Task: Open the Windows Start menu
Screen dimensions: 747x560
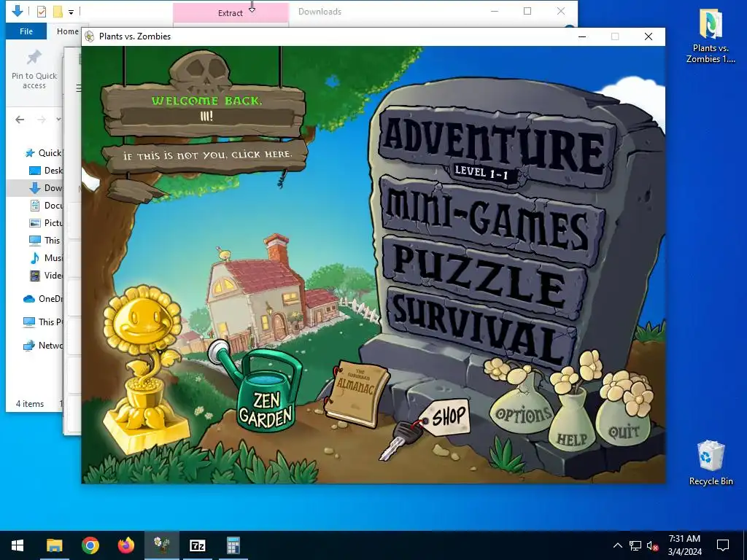Action: pos(18,545)
